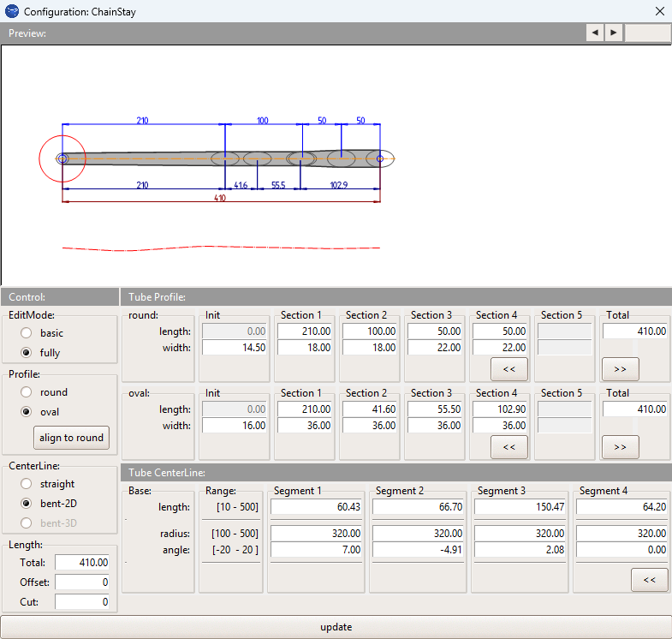Click the right arrow in Preview header

point(614,33)
